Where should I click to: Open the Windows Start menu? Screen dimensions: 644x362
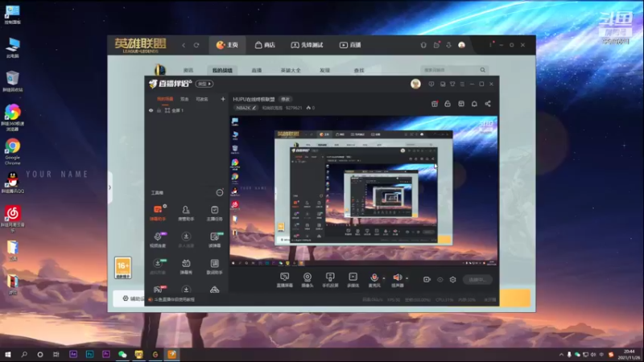[8, 354]
